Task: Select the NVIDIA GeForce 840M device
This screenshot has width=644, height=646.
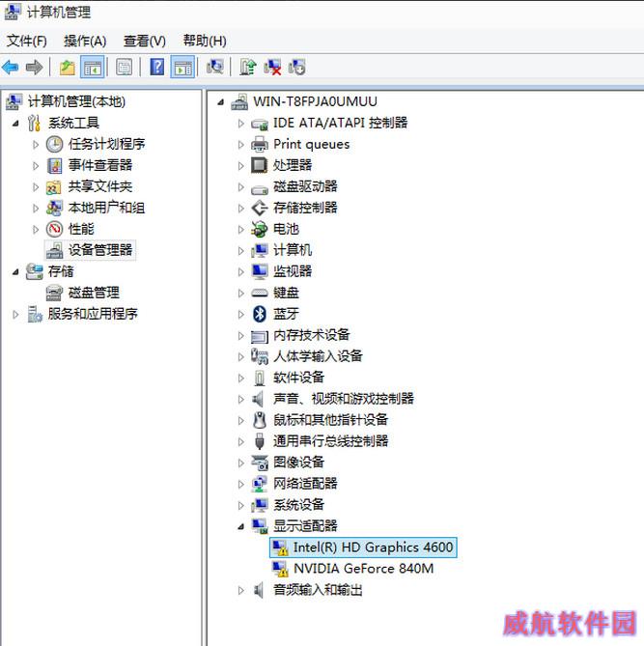Action: [363, 569]
